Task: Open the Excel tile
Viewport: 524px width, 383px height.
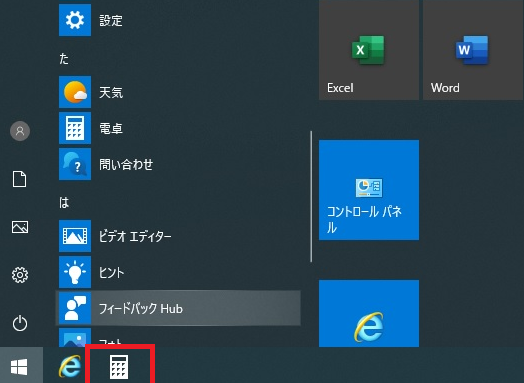Action: click(369, 49)
